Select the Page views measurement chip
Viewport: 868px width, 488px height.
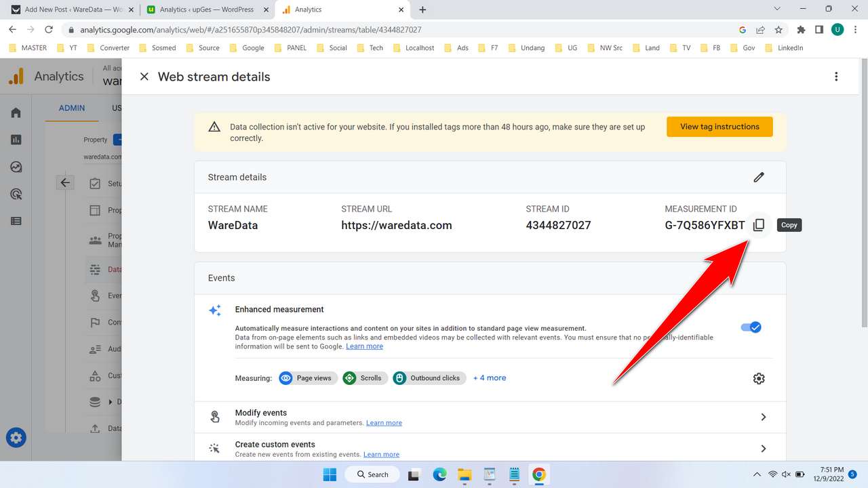pyautogui.click(x=307, y=378)
